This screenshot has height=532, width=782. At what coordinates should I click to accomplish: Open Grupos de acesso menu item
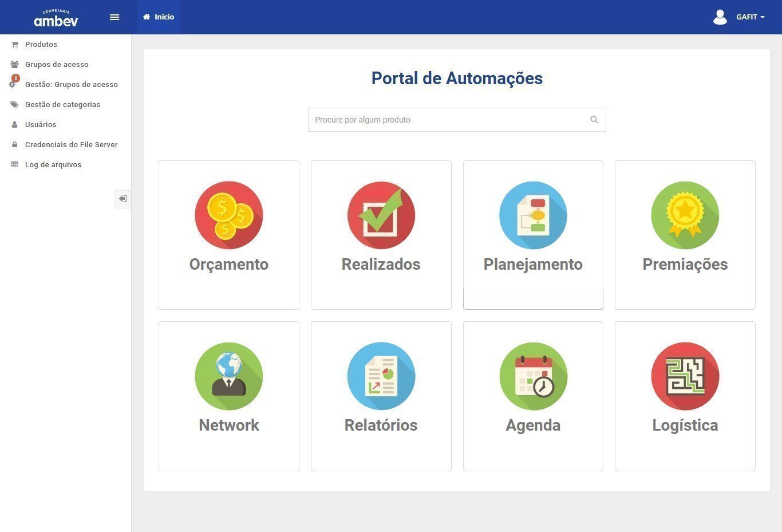tap(57, 65)
